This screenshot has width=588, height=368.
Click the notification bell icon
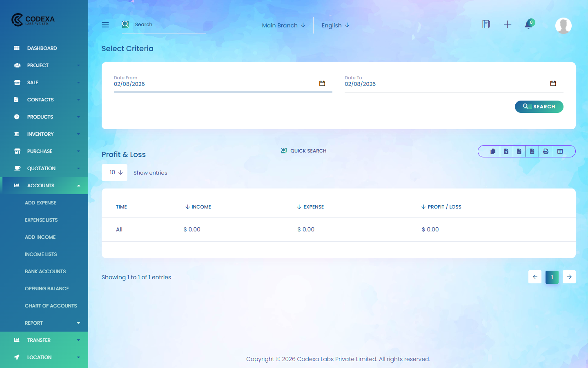click(528, 25)
